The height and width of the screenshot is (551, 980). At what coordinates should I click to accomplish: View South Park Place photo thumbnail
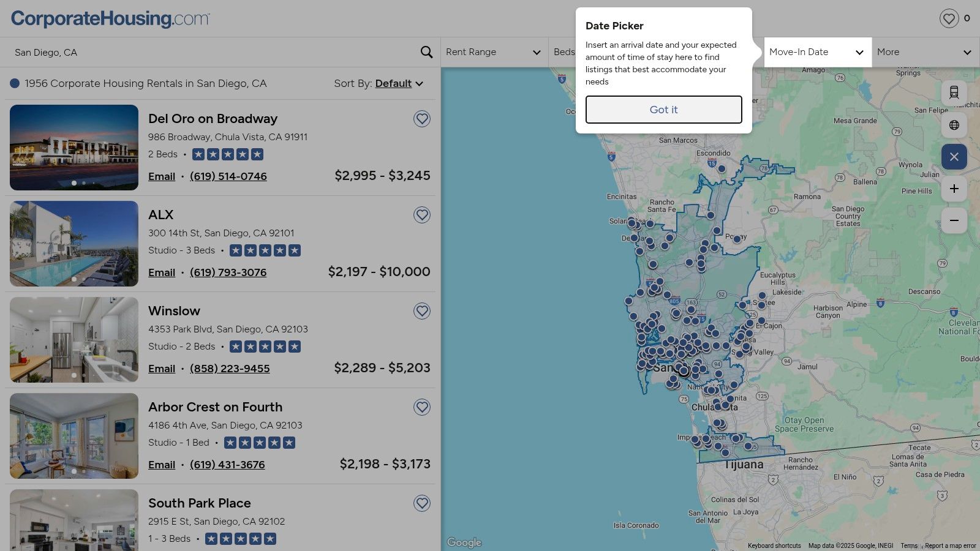[74, 520]
